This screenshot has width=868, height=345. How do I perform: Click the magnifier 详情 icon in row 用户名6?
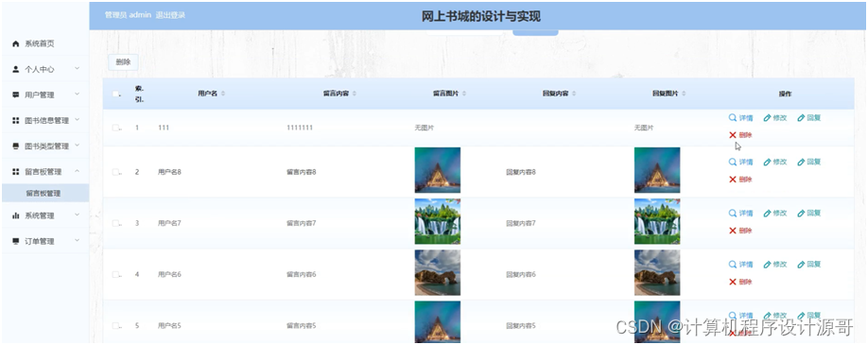[733, 264]
